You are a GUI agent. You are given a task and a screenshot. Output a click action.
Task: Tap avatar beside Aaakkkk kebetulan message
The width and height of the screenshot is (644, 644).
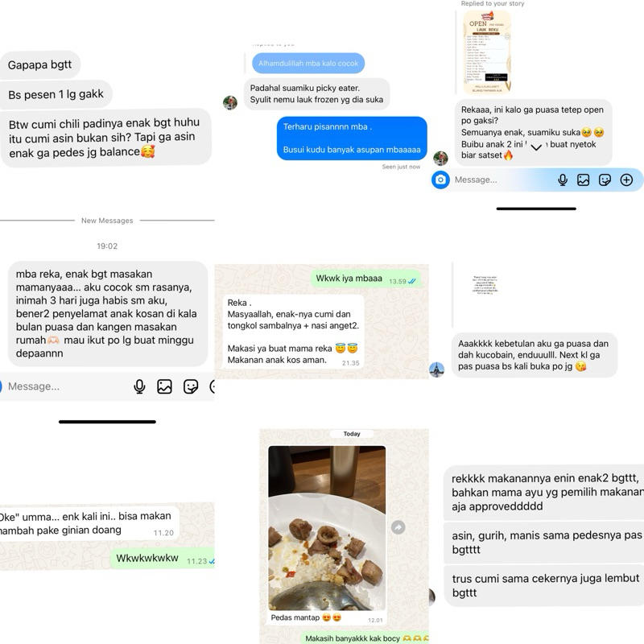point(436,369)
